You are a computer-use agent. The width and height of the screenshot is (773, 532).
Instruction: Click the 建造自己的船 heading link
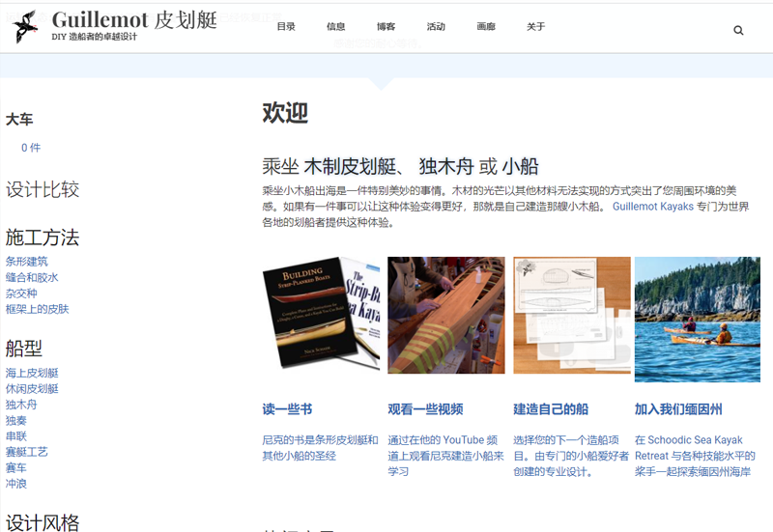coord(551,409)
